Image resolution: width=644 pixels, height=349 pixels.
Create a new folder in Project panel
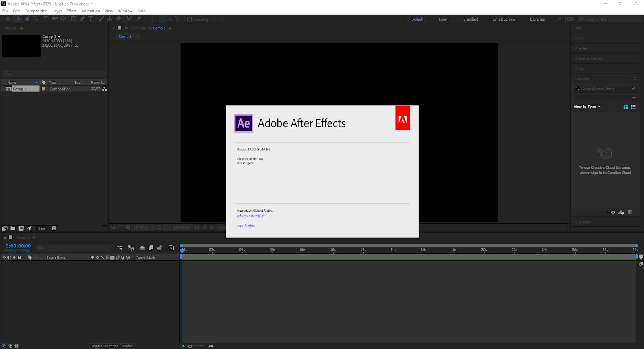point(13,229)
